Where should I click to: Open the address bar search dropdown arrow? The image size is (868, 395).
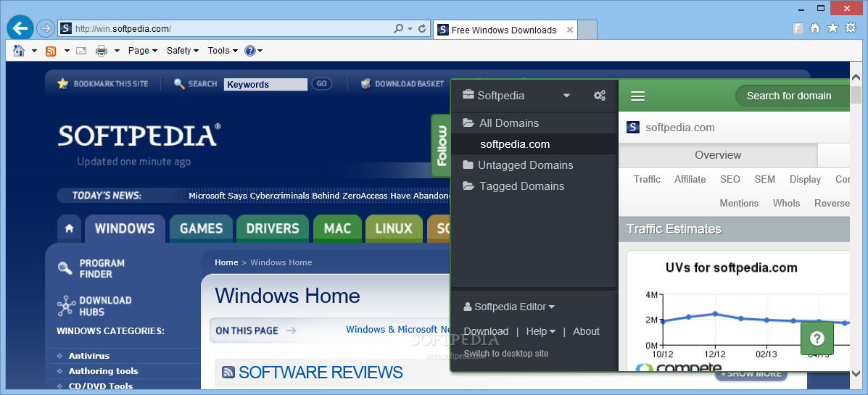pyautogui.click(x=410, y=29)
